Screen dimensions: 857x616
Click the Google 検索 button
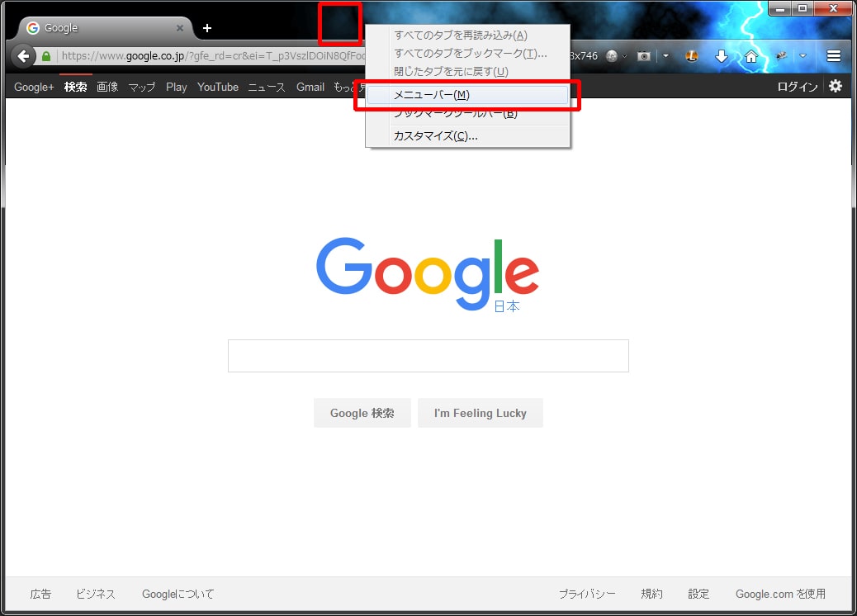coord(362,413)
